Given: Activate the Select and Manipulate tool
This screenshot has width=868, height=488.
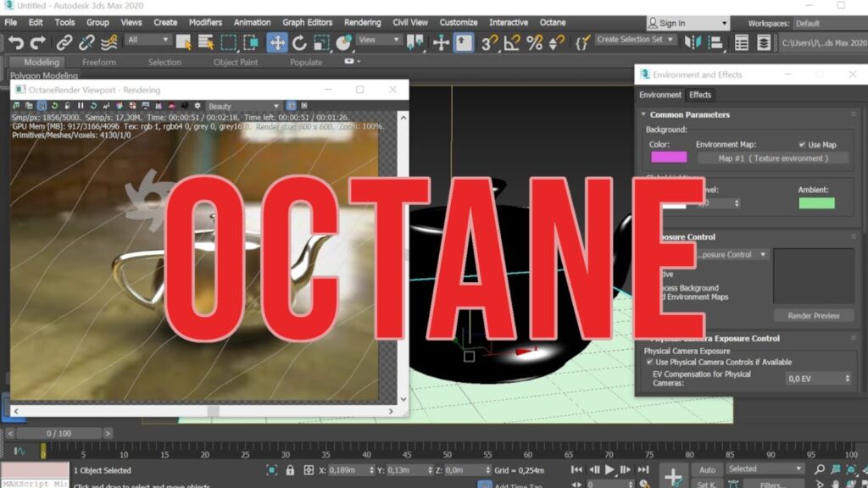Looking at the screenshot, I should pos(441,42).
